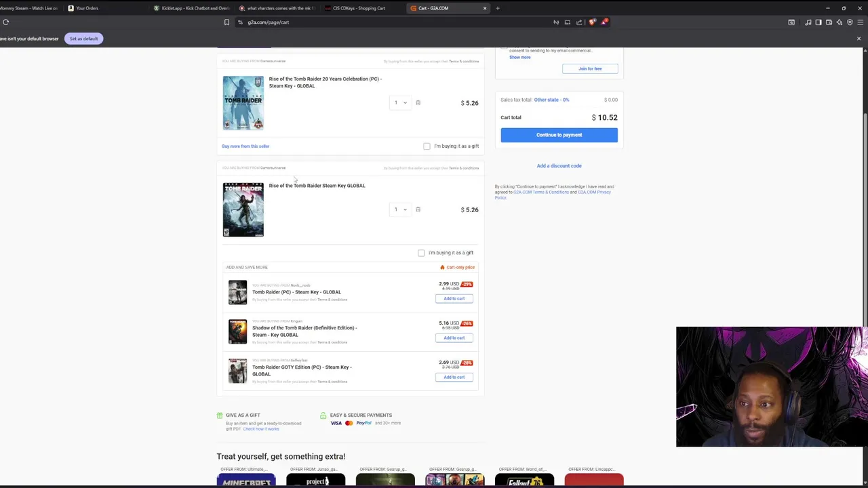
Task: Open the Minecraft offer card
Action: 246,479
